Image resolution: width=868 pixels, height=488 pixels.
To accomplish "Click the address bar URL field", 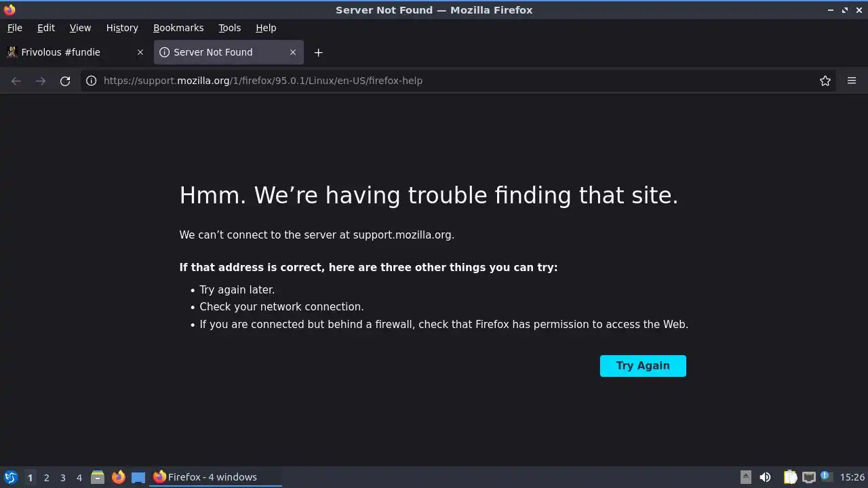I will click(458, 81).
